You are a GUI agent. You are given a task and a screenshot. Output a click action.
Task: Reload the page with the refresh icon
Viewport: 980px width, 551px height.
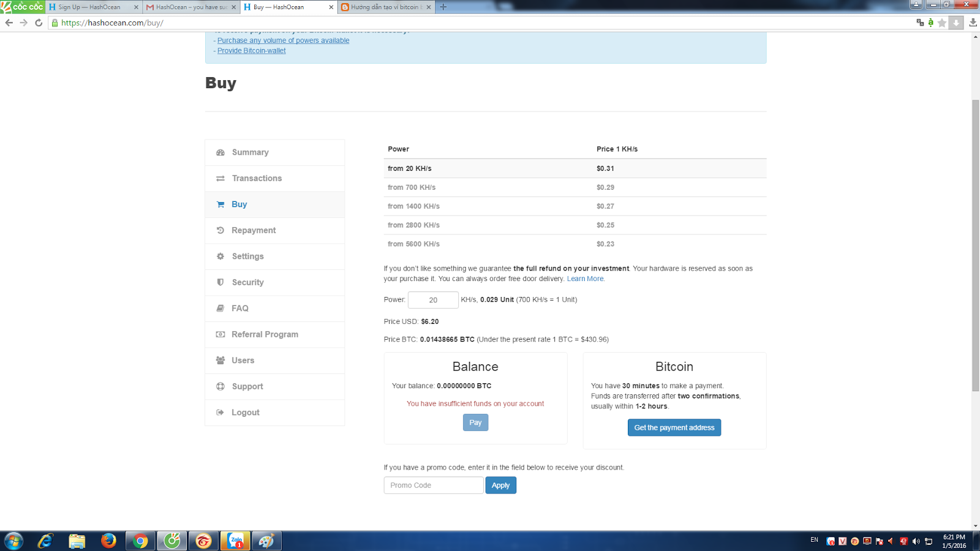pyautogui.click(x=39, y=23)
